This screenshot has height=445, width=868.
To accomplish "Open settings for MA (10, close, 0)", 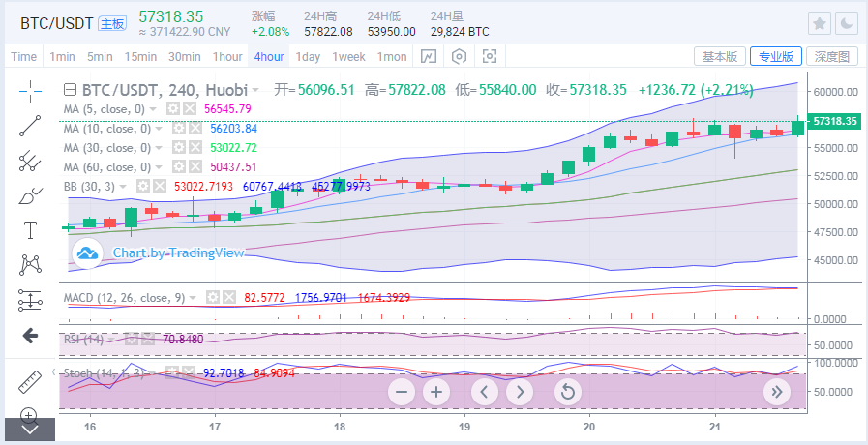I will click(x=178, y=129).
